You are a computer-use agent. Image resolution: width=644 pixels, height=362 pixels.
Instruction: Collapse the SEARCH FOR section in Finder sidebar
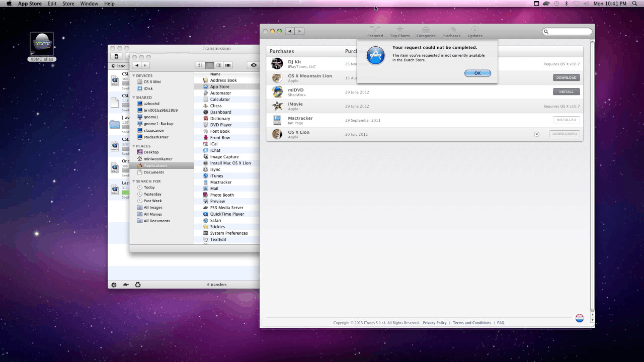coord(134,182)
